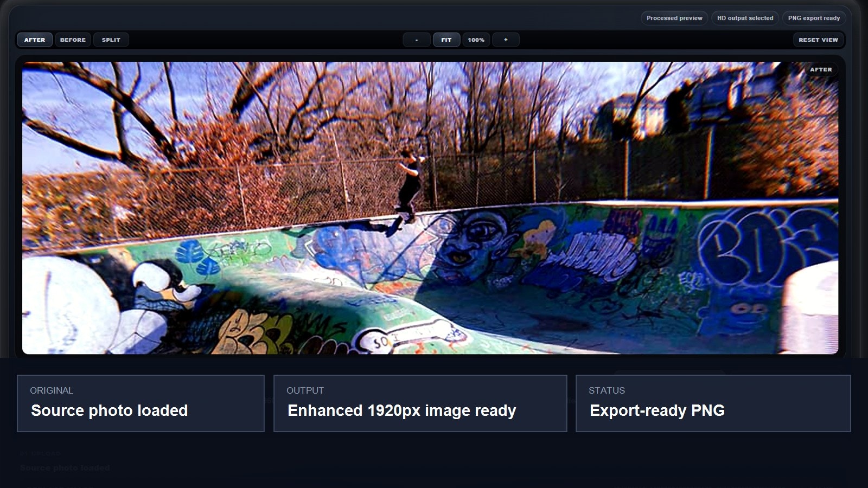Expand the ORIGINAL info panel

[x=141, y=404]
